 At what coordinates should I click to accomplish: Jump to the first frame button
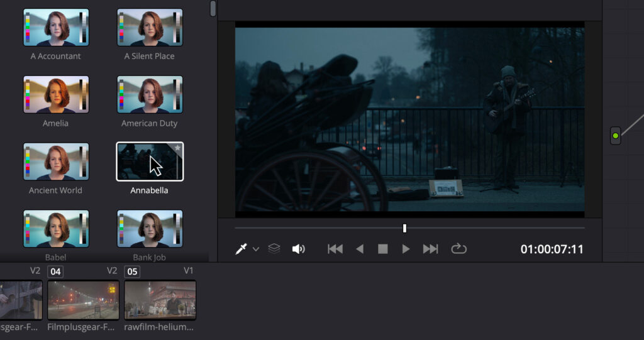tap(335, 249)
